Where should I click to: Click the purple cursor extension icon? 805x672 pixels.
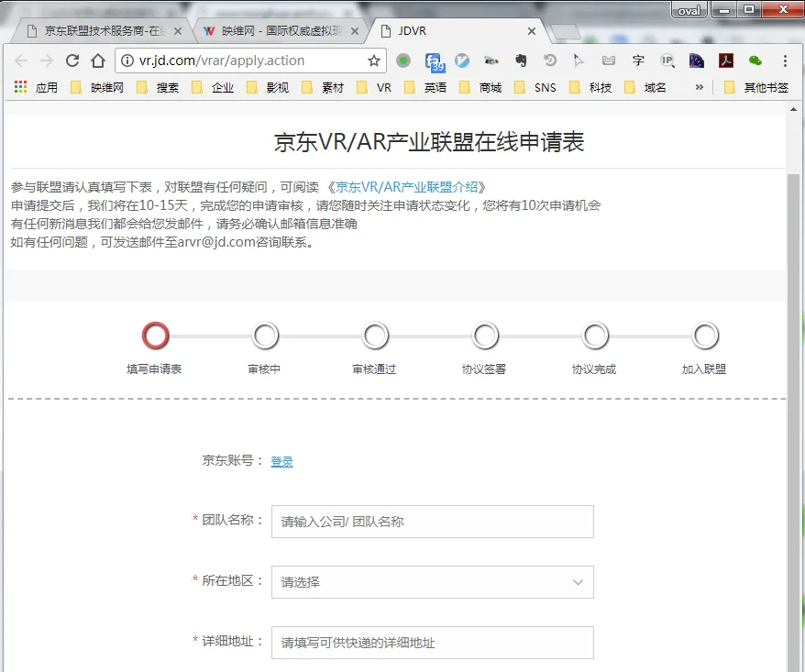point(579,61)
